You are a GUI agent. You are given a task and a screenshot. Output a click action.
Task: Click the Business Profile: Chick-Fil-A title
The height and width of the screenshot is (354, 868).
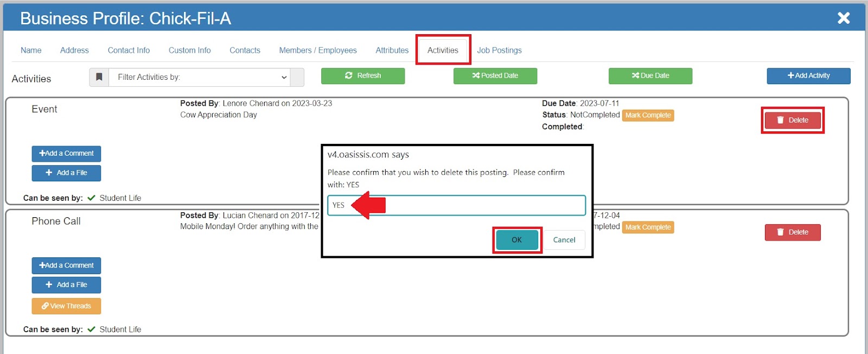[126, 18]
